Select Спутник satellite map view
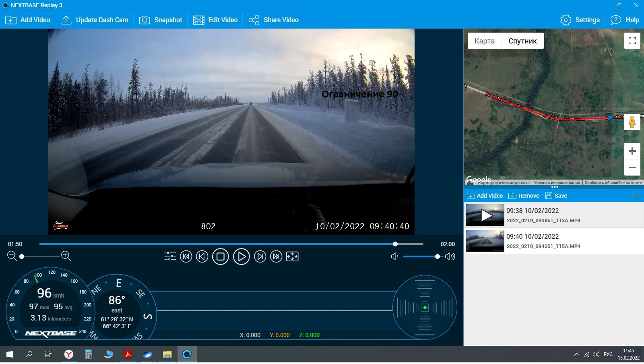This screenshot has width=644, height=364. point(522,41)
